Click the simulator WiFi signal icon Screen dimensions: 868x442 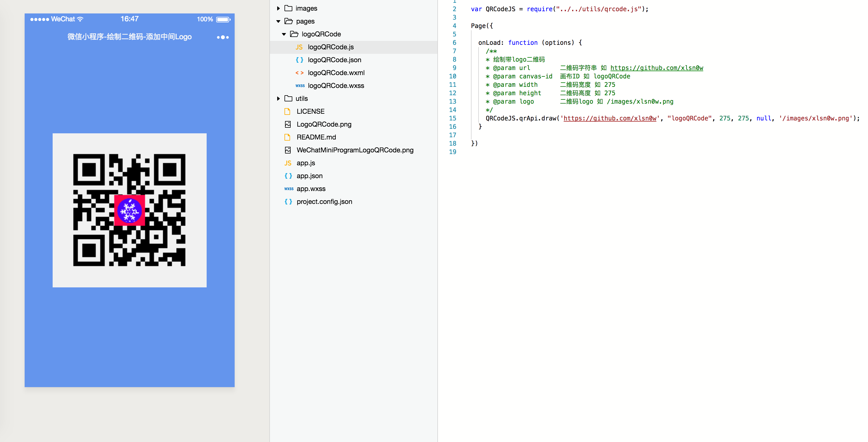tap(80, 19)
